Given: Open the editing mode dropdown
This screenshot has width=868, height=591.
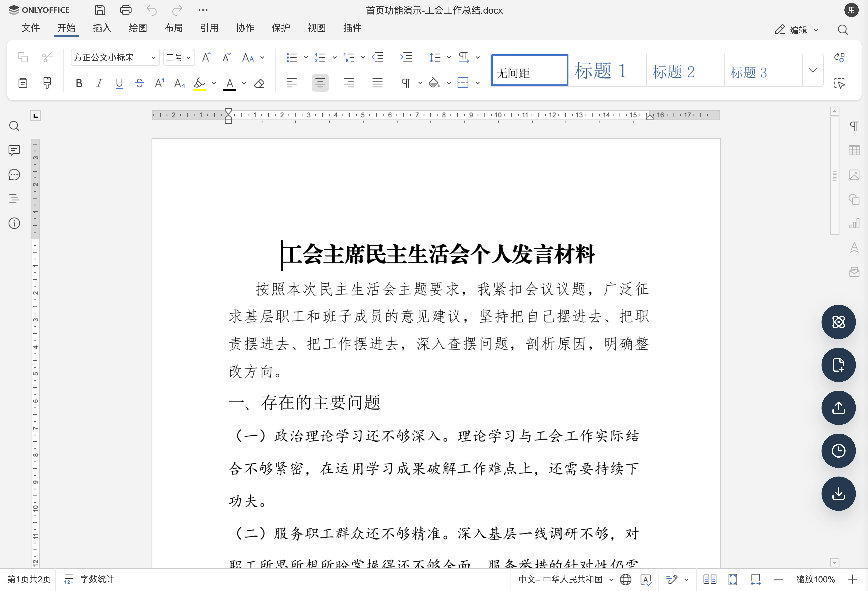Looking at the screenshot, I should [x=797, y=30].
